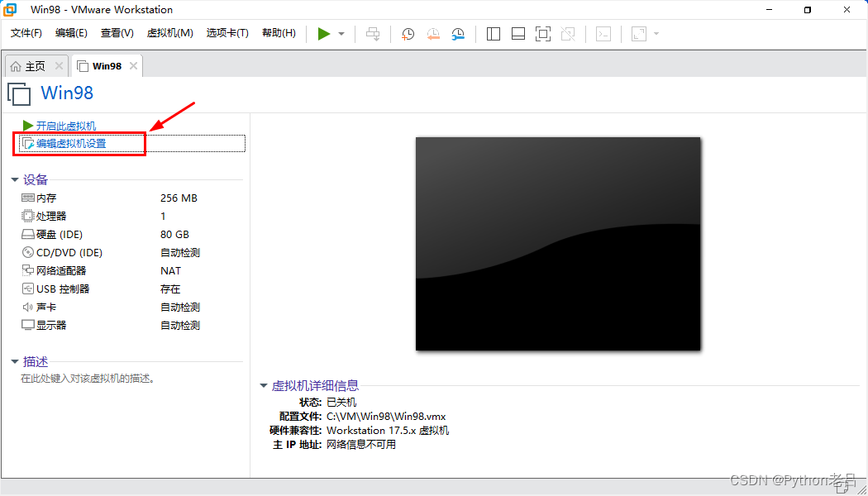The width and height of the screenshot is (868, 496).
Task: Click the 80 GB disk value
Action: (175, 234)
